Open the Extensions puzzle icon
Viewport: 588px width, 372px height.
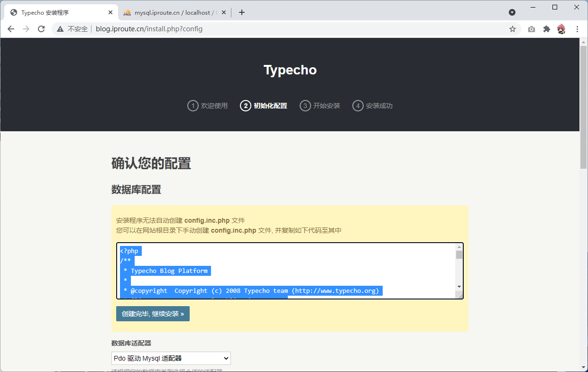click(x=546, y=29)
